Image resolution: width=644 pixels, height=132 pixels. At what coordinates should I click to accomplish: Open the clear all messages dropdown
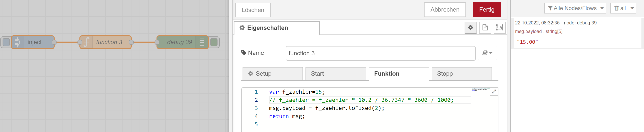tap(632, 8)
